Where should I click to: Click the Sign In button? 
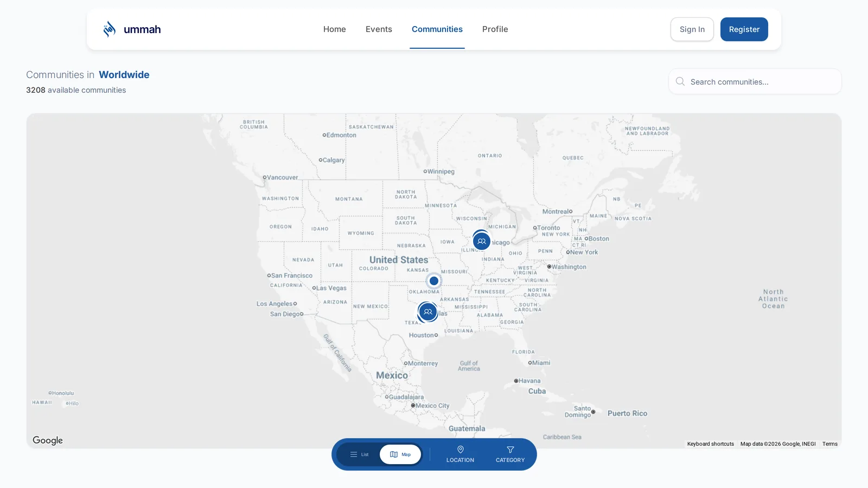pos(692,29)
